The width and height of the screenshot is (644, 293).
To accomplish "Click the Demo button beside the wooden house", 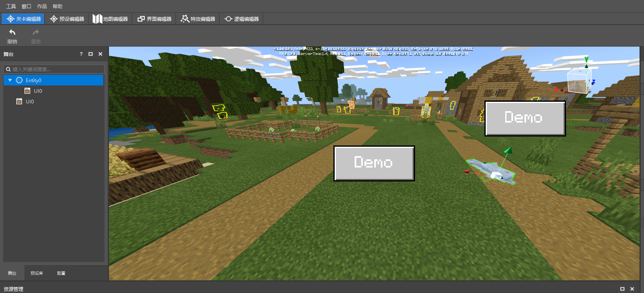I will tap(525, 119).
